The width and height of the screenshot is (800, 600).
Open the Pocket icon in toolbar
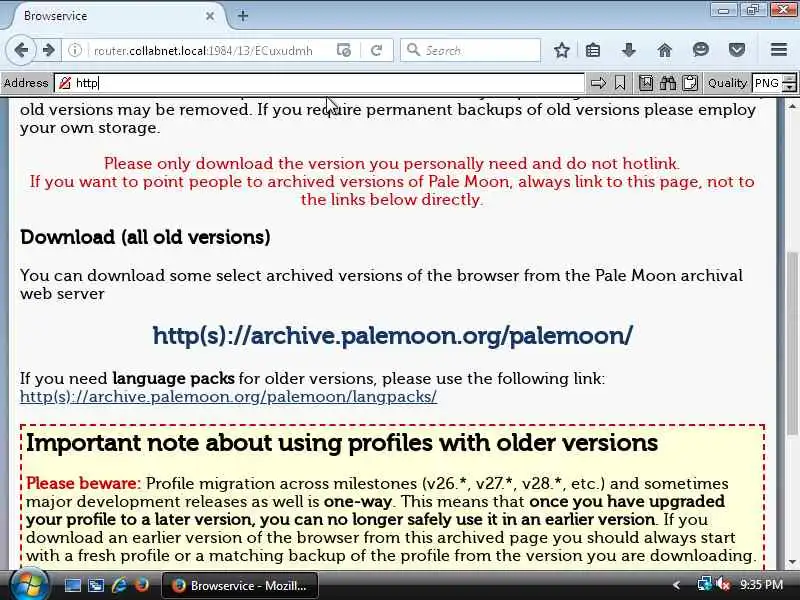coord(737,50)
